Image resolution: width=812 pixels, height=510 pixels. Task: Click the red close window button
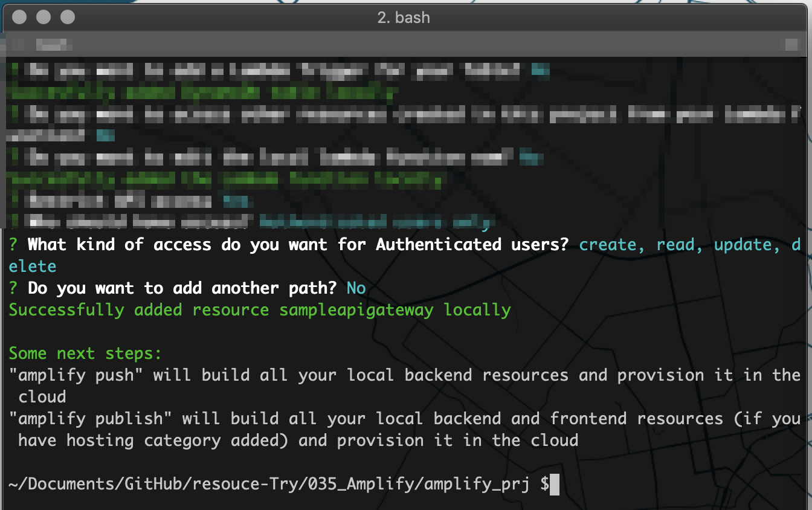point(19,17)
